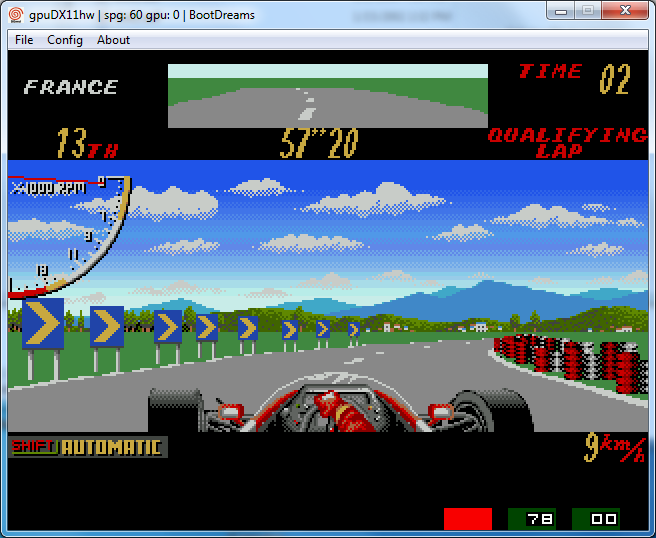656x538 pixels.
Task: Click the green 78 VMU display
Action: tap(532, 519)
